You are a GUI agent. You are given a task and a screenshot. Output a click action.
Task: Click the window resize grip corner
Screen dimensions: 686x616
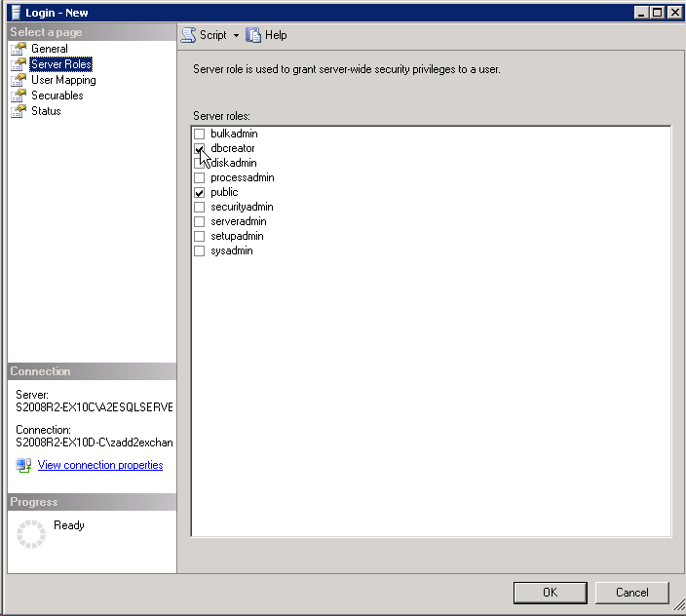(x=679, y=605)
